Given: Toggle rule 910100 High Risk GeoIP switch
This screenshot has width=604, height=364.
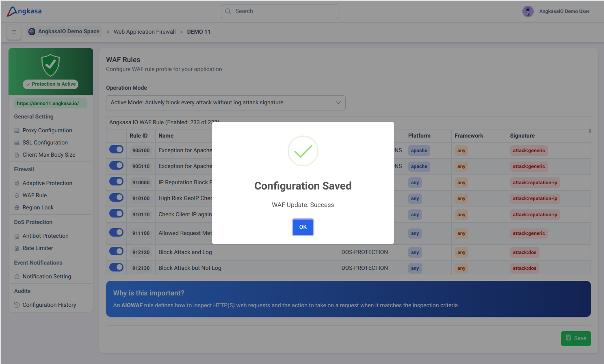Looking at the screenshot, I should pos(116,197).
